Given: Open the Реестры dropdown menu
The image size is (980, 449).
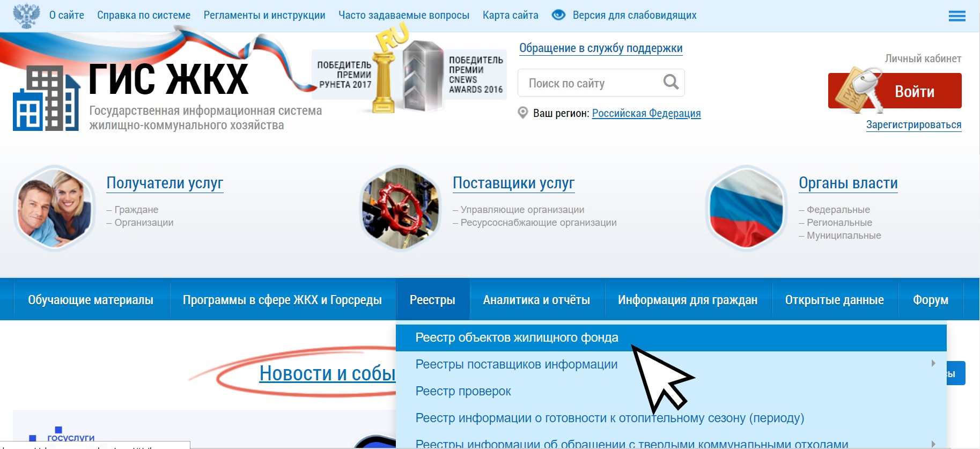Looking at the screenshot, I should [x=432, y=300].
